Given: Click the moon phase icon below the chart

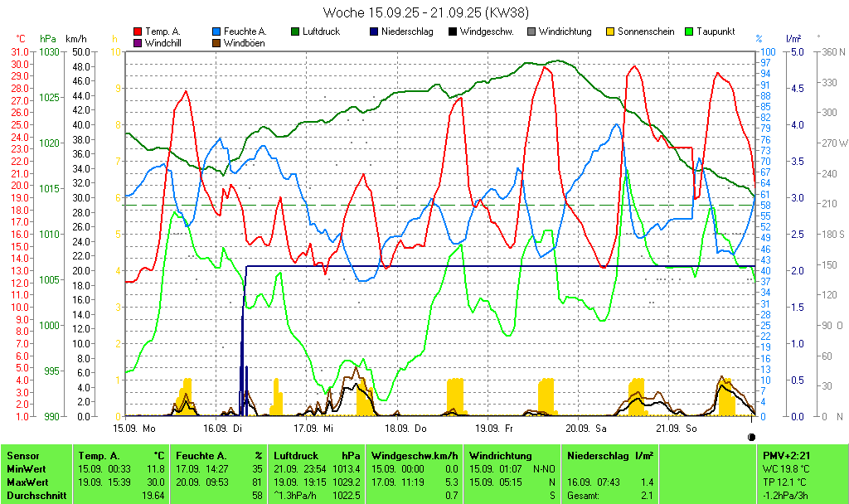Looking at the screenshot, I should pyautogui.click(x=751, y=436).
